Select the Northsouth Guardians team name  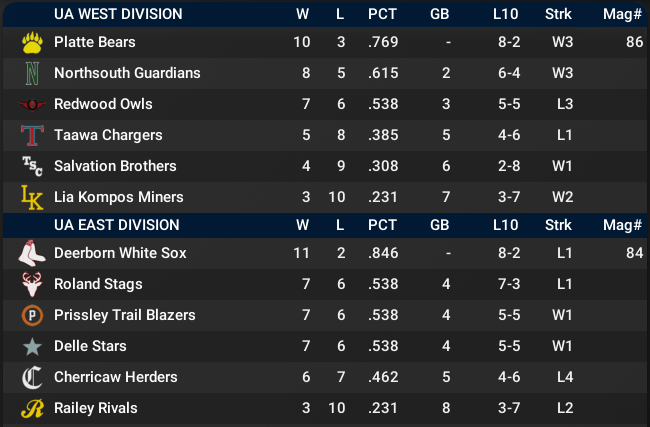[x=127, y=74]
